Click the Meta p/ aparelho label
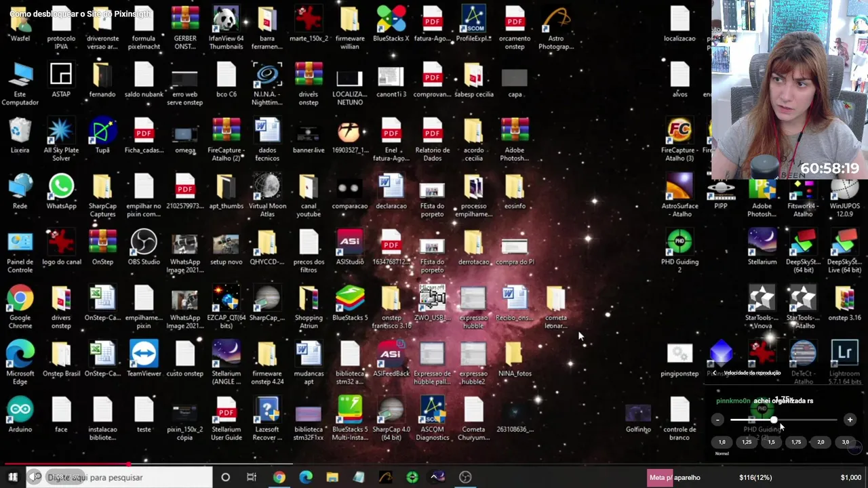The image size is (868, 488). point(675,478)
